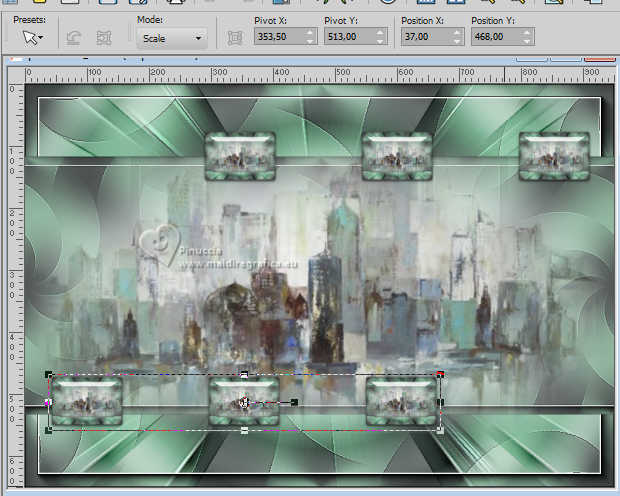Click the left-middle magenta selection handle

pyautogui.click(x=48, y=402)
